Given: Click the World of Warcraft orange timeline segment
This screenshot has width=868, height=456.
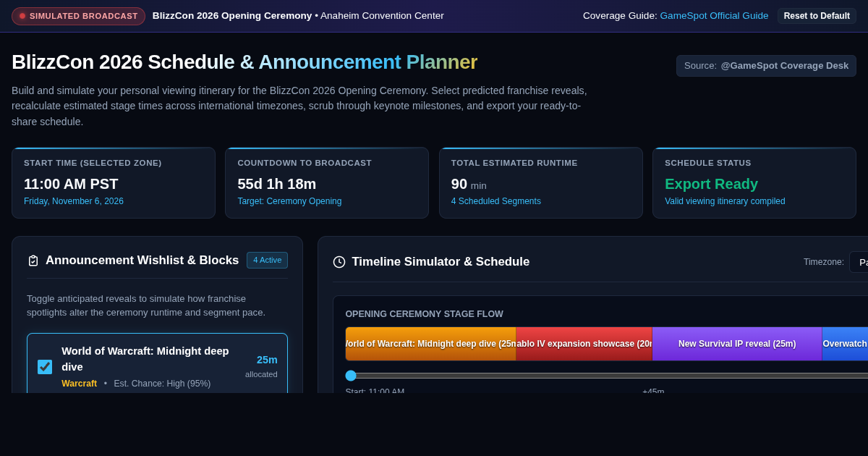Looking at the screenshot, I should point(431,344).
